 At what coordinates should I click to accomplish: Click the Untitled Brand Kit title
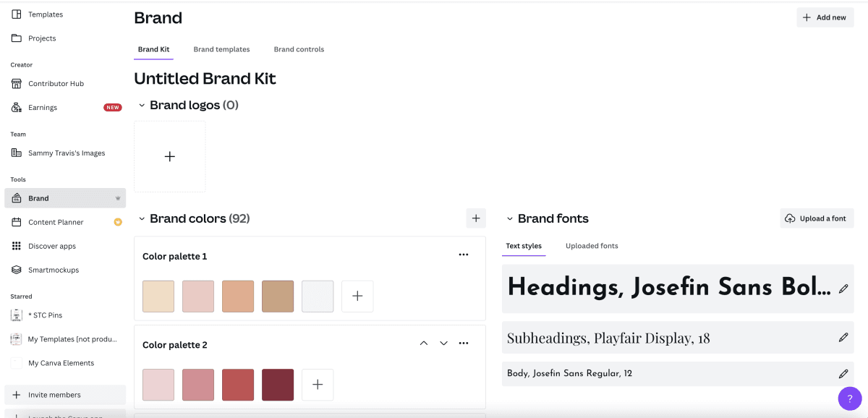tap(205, 79)
